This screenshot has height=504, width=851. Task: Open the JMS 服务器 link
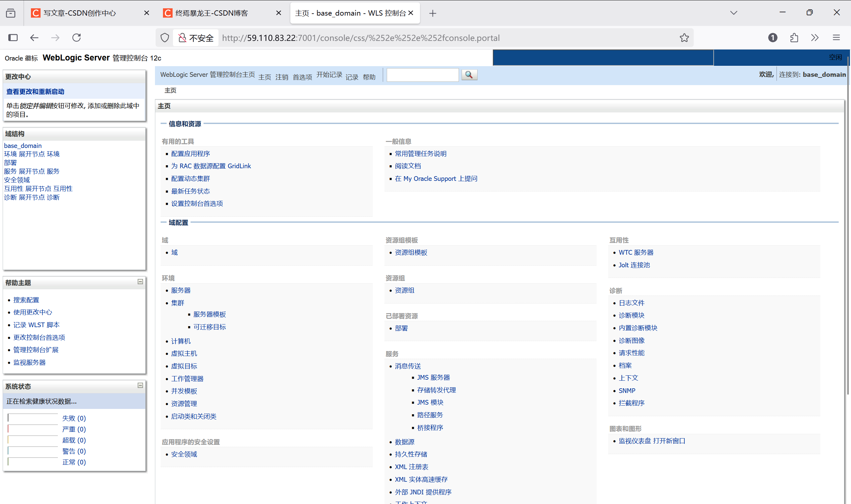(x=434, y=377)
